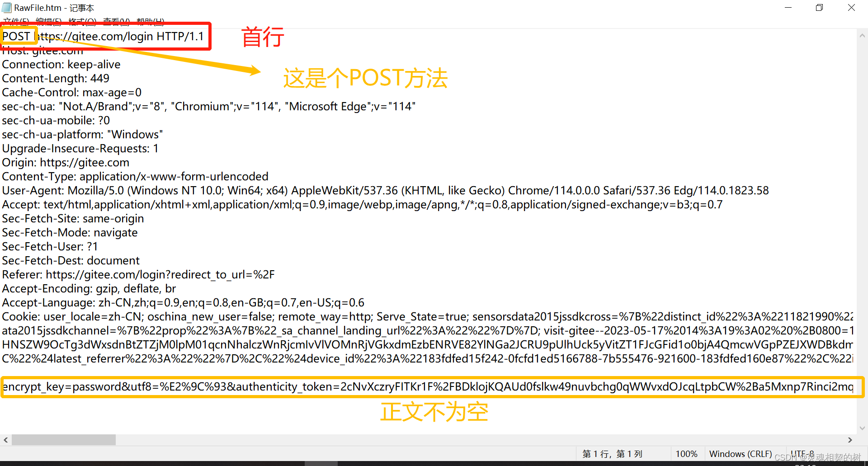Click the 'sec-ch-ua-platform: "Windows"' line
The width and height of the screenshot is (868, 466).
(x=82, y=134)
